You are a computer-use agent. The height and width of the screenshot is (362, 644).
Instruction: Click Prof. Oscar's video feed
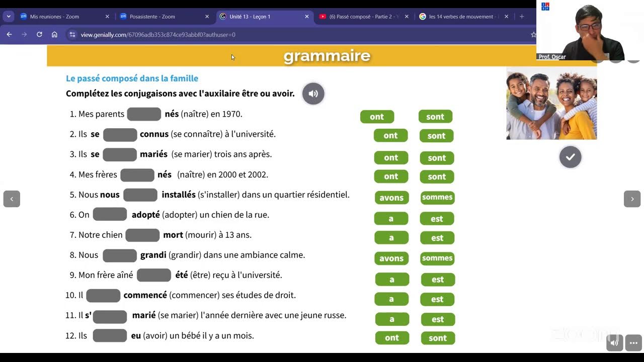tap(590, 30)
